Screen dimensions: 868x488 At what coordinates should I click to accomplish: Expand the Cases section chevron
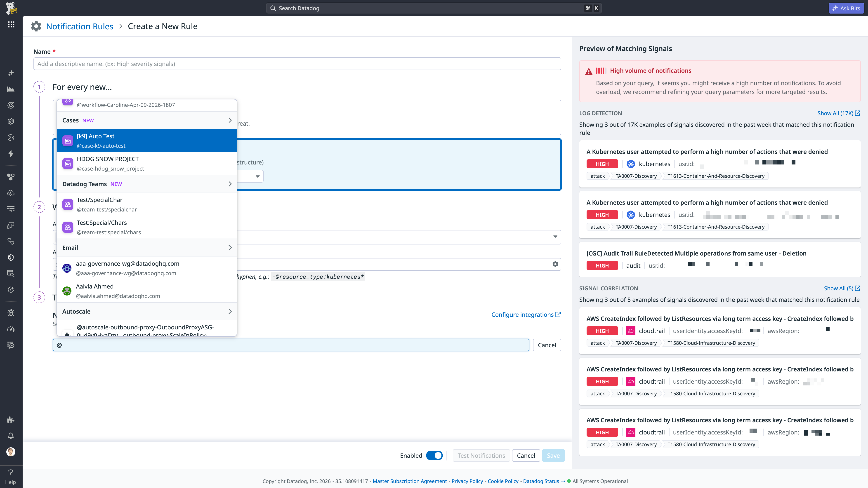[x=230, y=120]
